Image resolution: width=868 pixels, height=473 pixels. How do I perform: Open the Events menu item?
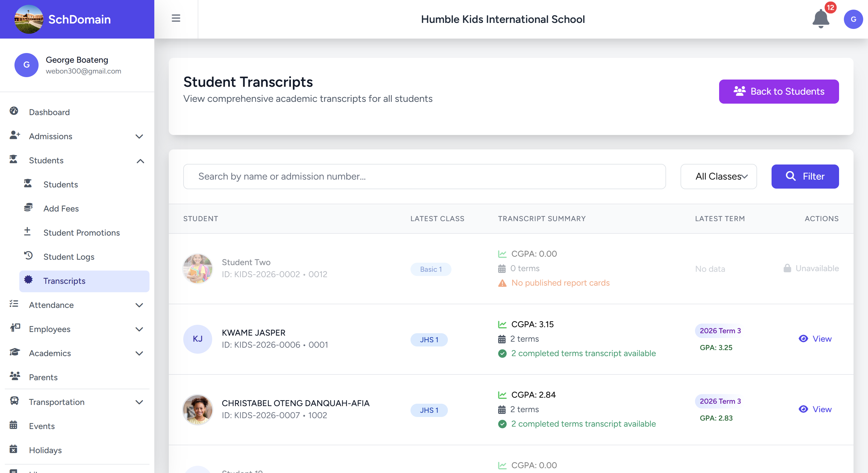(x=77, y=426)
